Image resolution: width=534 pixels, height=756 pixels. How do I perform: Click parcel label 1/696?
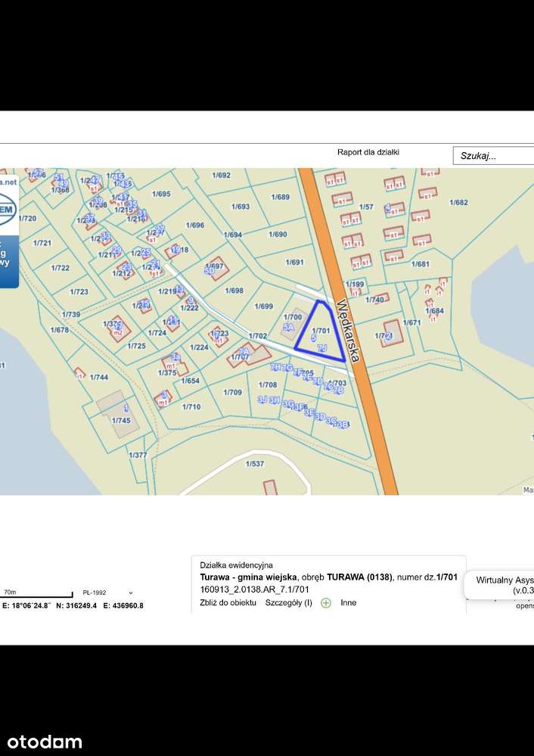pos(194,226)
